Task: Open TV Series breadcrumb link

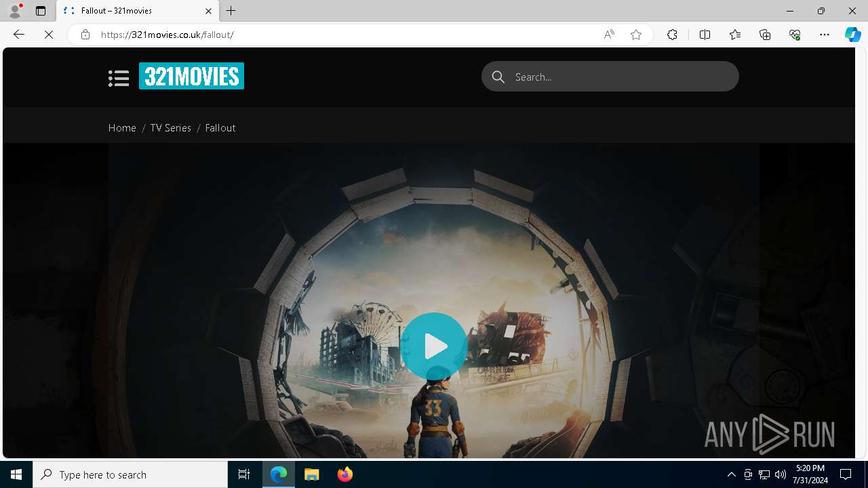Action: tap(170, 127)
